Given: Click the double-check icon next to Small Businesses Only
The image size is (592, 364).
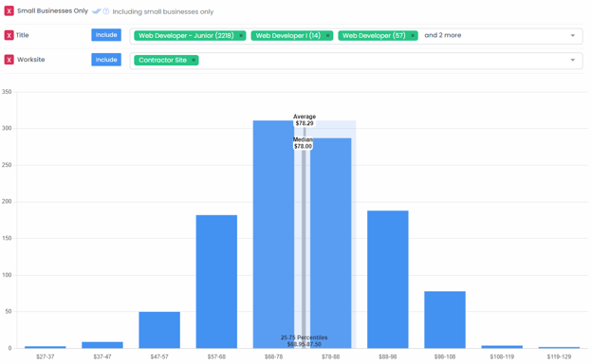Looking at the screenshot, I should pos(97,11).
